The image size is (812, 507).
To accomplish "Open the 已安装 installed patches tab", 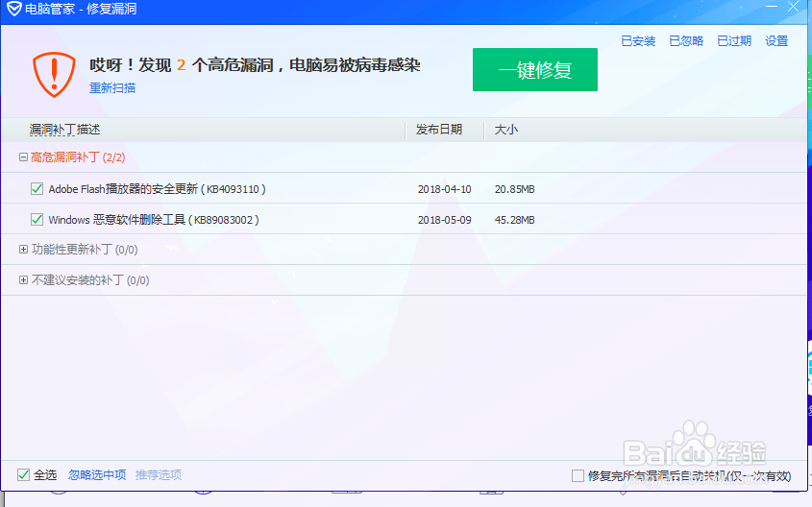I will point(638,41).
